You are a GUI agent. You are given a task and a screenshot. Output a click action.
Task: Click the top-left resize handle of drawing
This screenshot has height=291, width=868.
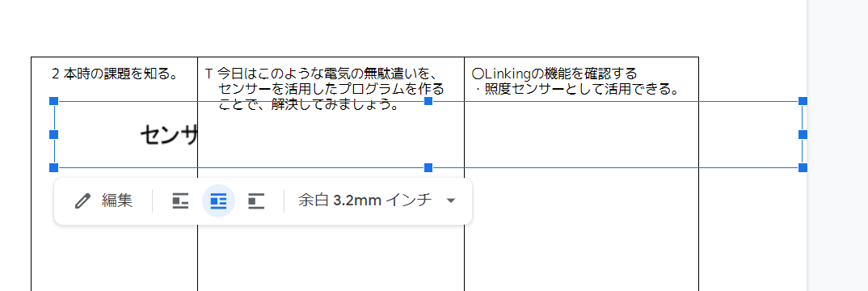click(53, 101)
